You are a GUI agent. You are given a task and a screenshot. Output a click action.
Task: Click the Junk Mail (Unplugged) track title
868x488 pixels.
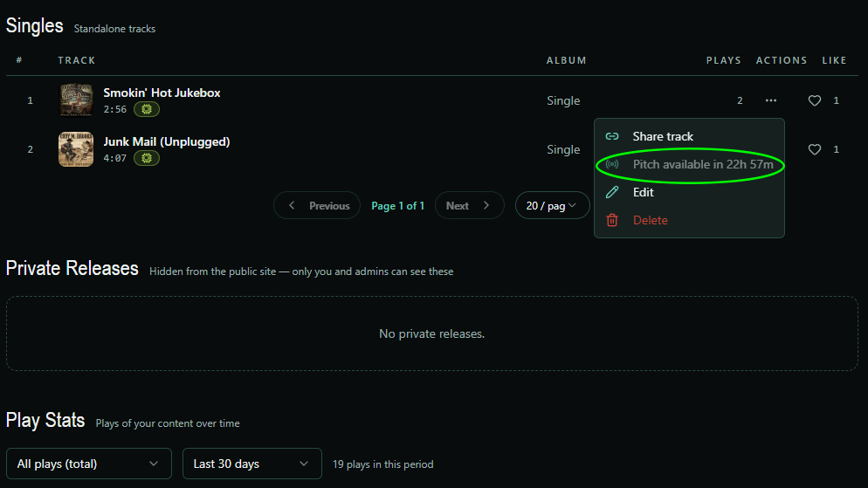coord(167,141)
